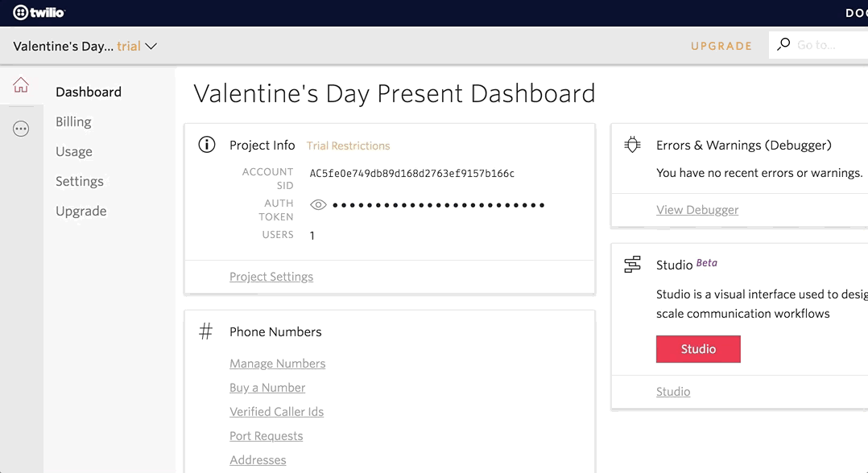This screenshot has height=473, width=868.
Task: Expand the Valentine's Day project dropdown
Action: pos(151,46)
